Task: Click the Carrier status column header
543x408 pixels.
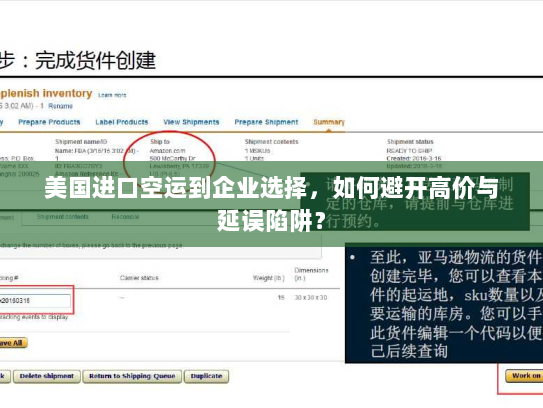Action: pos(139,278)
